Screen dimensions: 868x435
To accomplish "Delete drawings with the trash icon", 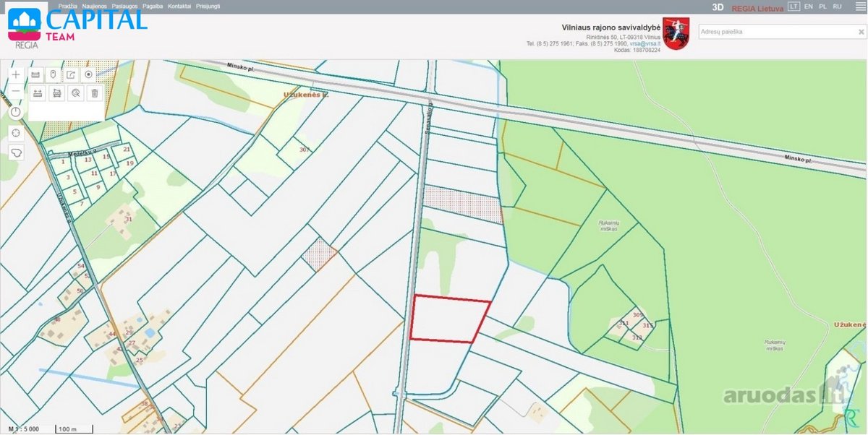I will tap(94, 93).
